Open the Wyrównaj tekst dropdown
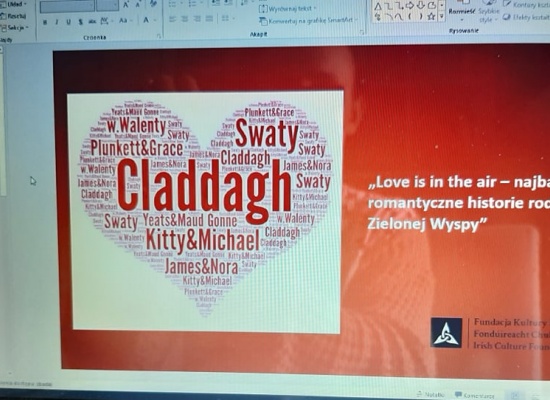 click(288, 8)
